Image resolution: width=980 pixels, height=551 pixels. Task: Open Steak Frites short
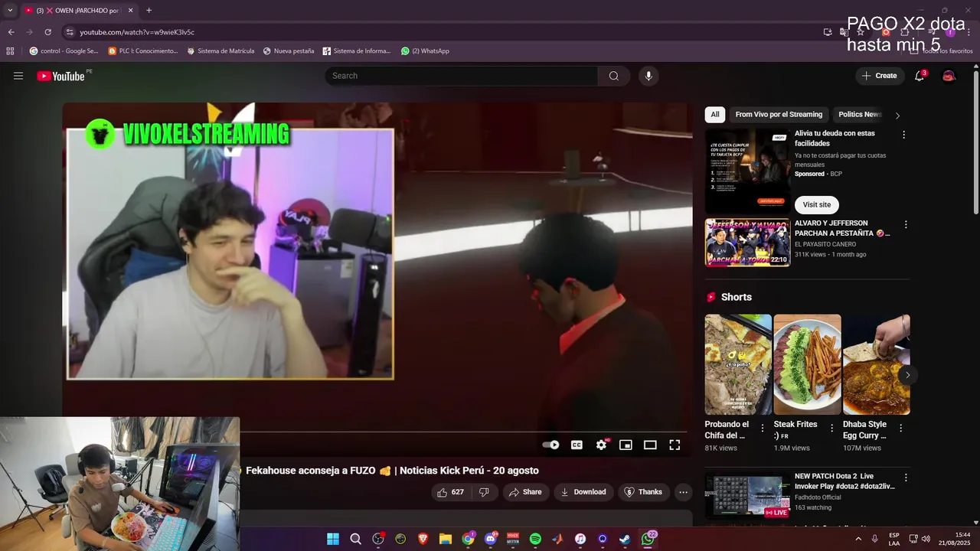807,364
